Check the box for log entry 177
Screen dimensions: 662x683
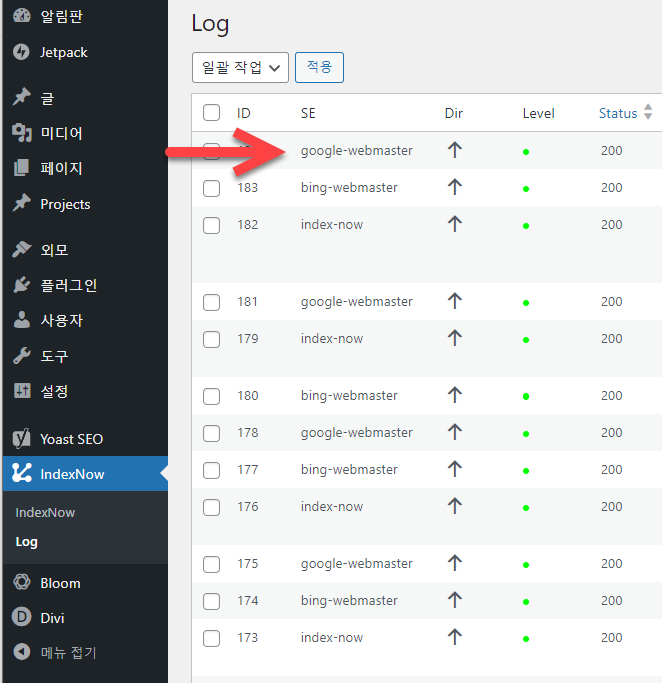[x=211, y=470]
